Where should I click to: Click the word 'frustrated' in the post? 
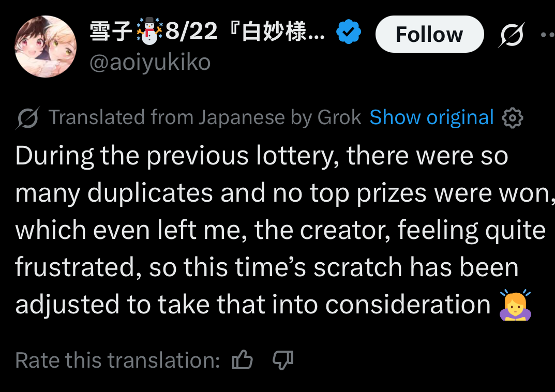[x=75, y=267]
